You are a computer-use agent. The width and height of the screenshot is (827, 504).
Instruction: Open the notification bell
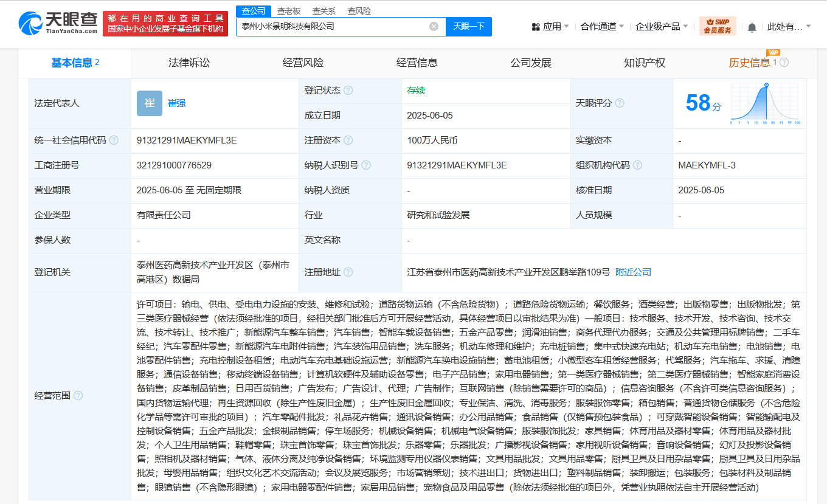[x=752, y=27]
